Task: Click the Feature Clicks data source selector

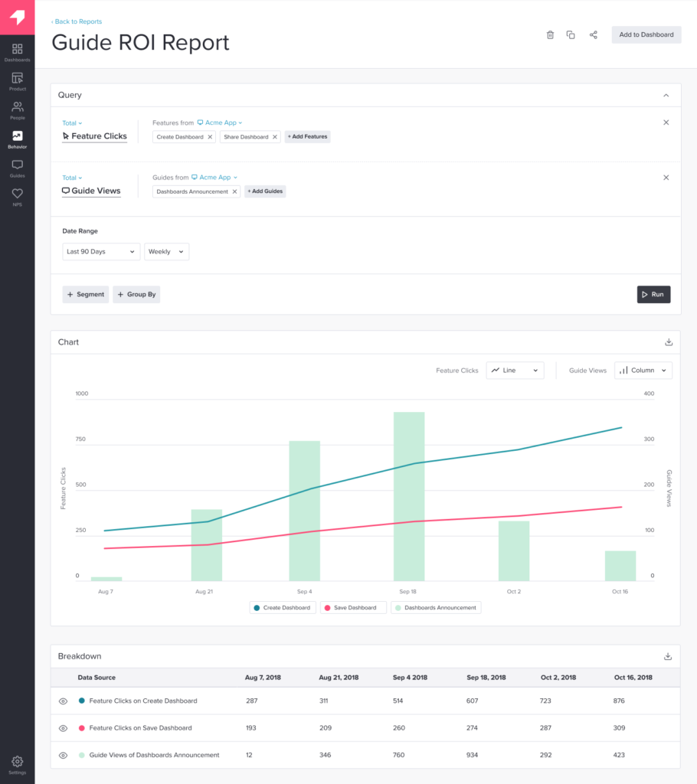Action: [x=94, y=136]
